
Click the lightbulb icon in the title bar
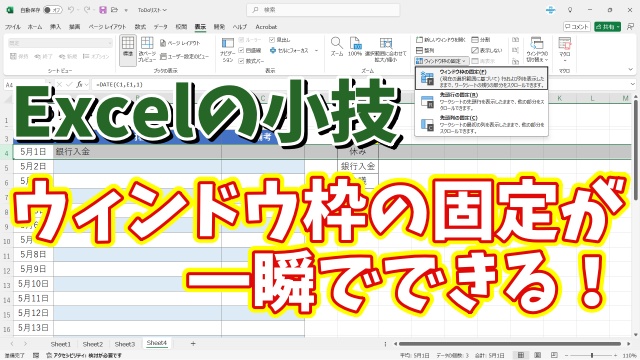(570, 10)
